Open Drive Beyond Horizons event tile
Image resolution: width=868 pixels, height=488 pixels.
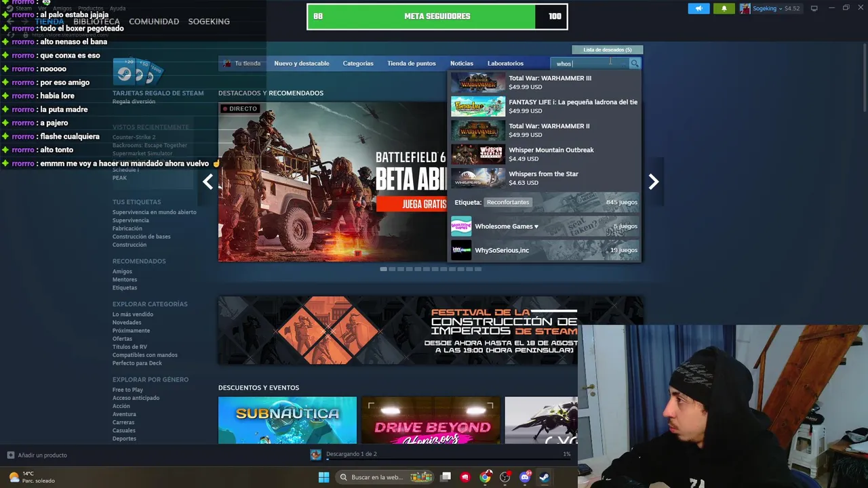point(431,420)
